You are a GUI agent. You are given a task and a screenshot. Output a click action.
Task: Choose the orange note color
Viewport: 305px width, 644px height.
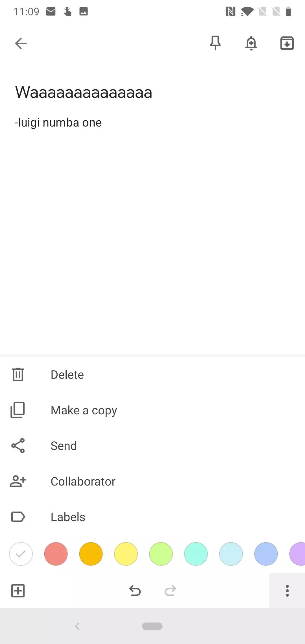click(x=91, y=554)
